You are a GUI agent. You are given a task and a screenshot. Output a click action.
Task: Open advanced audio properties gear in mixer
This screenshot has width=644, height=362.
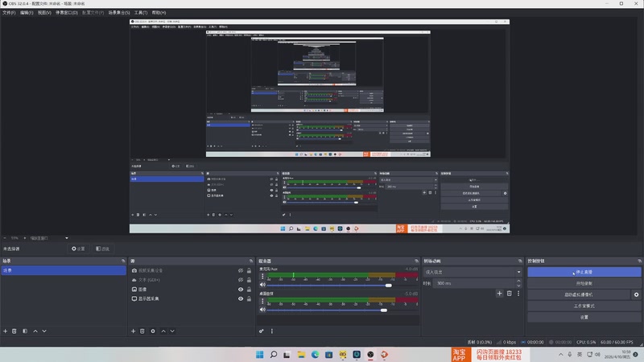tap(261, 331)
